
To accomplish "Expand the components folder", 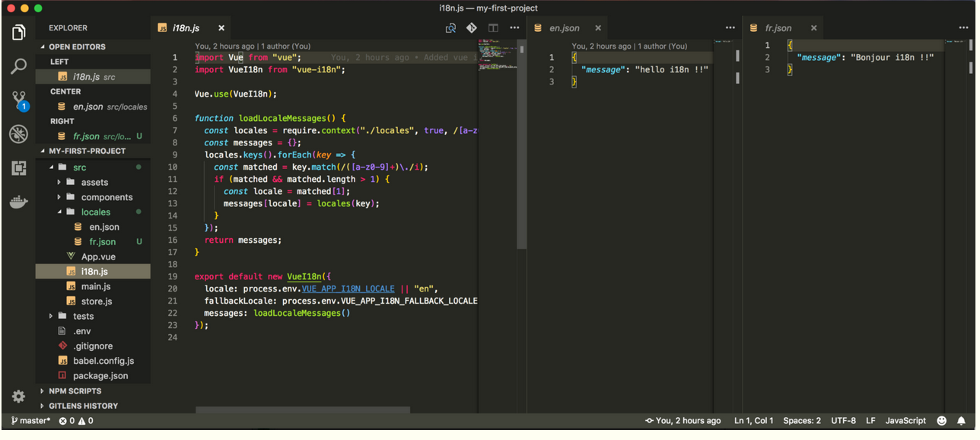I will pos(59,197).
